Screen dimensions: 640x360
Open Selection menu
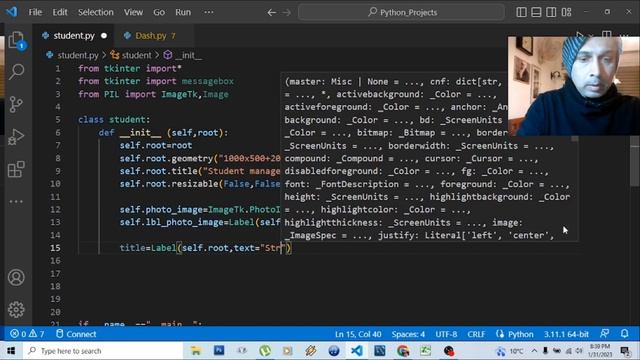pos(96,12)
